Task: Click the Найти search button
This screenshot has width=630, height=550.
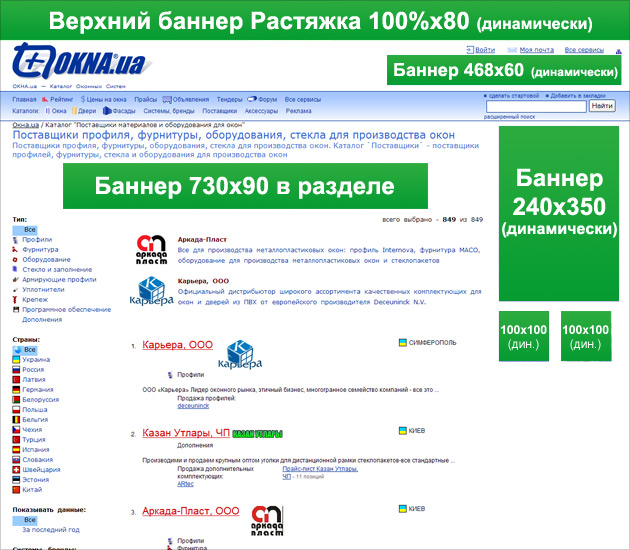Action: 602,106
